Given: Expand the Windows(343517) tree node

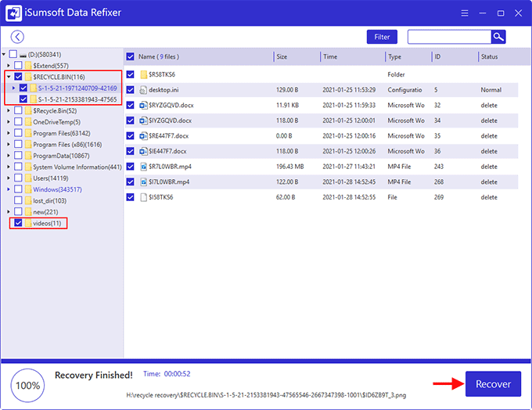Looking at the screenshot, I should (9, 189).
